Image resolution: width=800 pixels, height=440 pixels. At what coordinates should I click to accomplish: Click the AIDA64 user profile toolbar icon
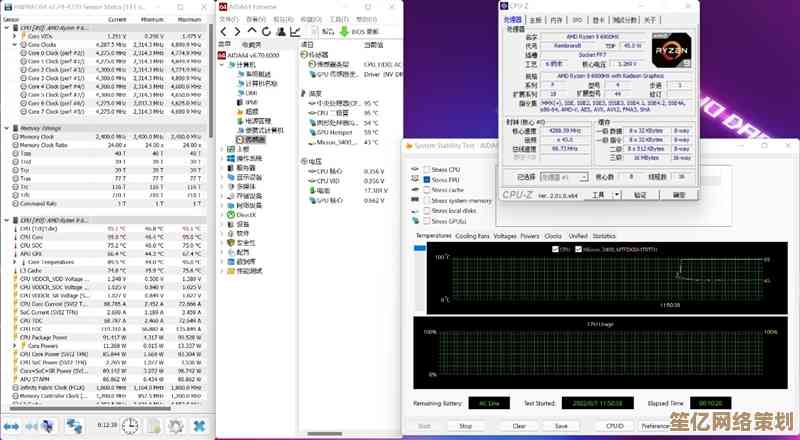(x=276, y=31)
